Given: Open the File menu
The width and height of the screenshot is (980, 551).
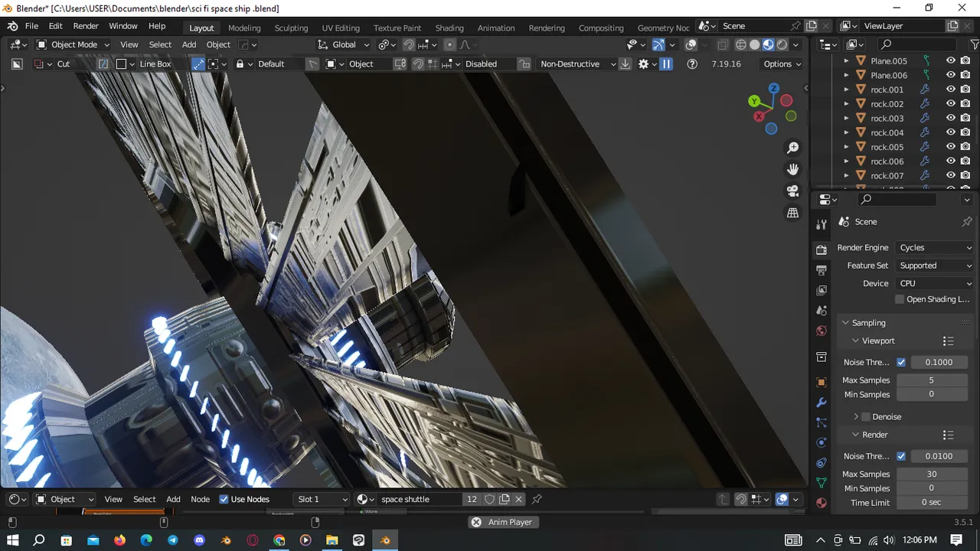Looking at the screenshot, I should point(31,26).
